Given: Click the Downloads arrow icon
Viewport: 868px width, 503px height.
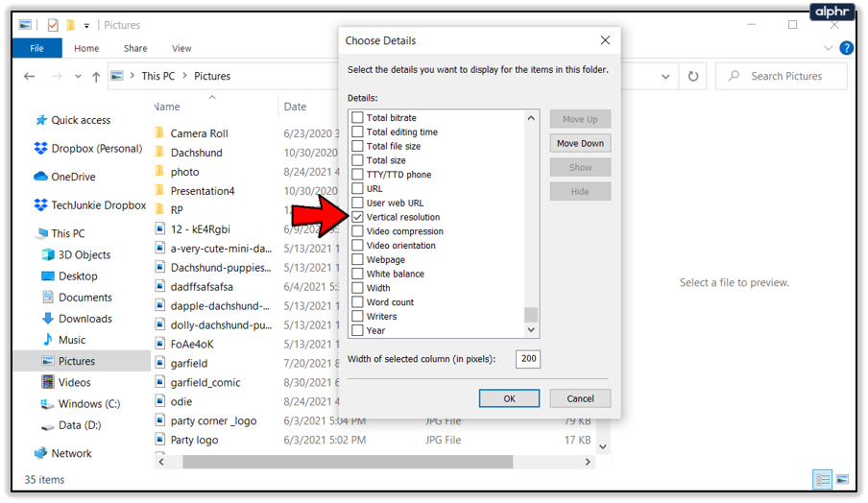Looking at the screenshot, I should pyautogui.click(x=48, y=318).
